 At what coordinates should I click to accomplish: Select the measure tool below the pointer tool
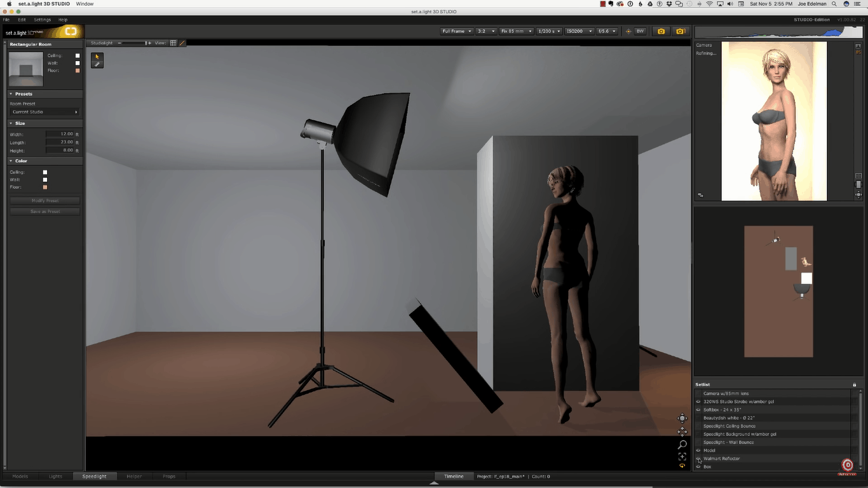coord(97,64)
